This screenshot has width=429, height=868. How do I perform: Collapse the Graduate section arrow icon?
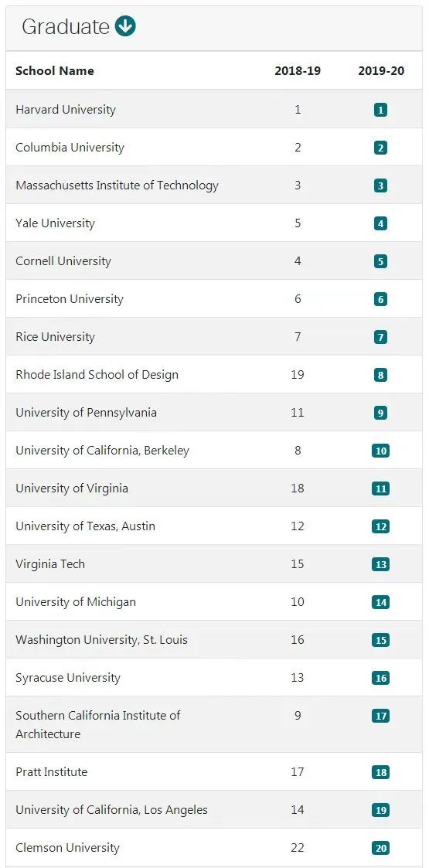(x=125, y=26)
